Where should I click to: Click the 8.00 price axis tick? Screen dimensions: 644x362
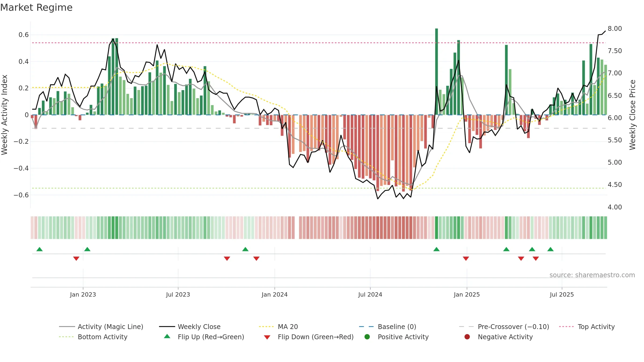tap(615, 28)
